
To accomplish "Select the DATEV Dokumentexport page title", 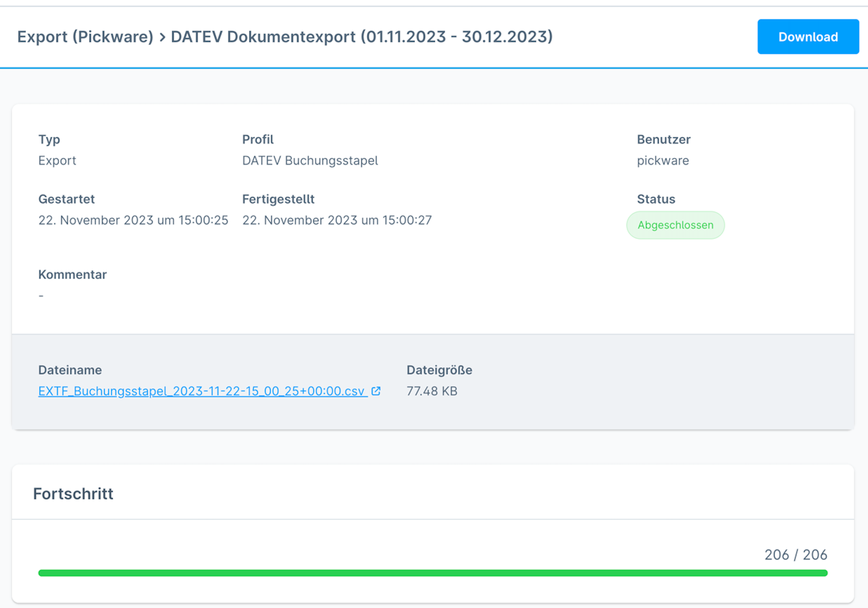I will pos(361,36).
